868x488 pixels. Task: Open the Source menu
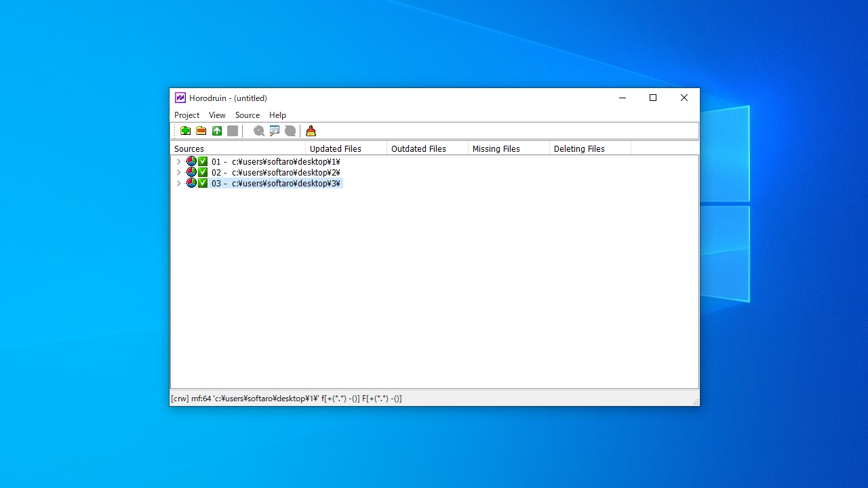[x=248, y=115]
